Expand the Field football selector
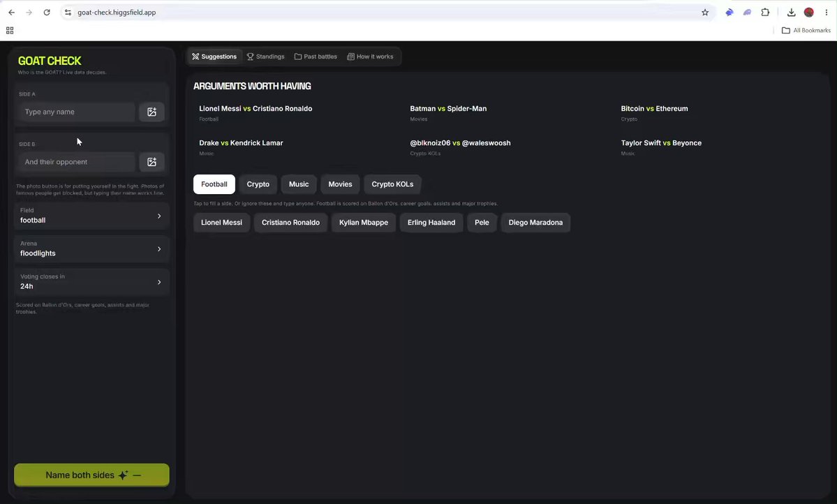837x504 pixels. 92,216
